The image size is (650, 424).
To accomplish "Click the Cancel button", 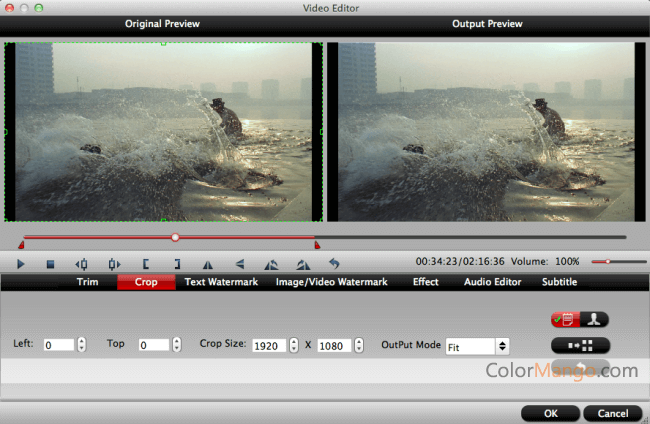I will [x=612, y=412].
